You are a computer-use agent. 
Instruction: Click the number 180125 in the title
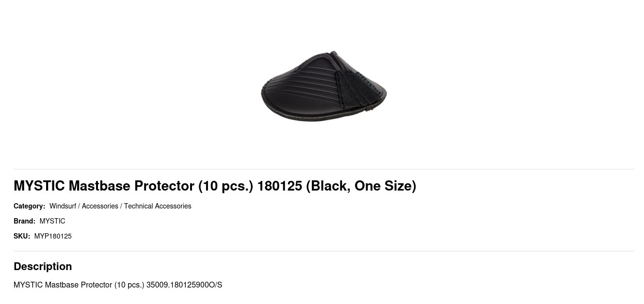click(x=280, y=186)
